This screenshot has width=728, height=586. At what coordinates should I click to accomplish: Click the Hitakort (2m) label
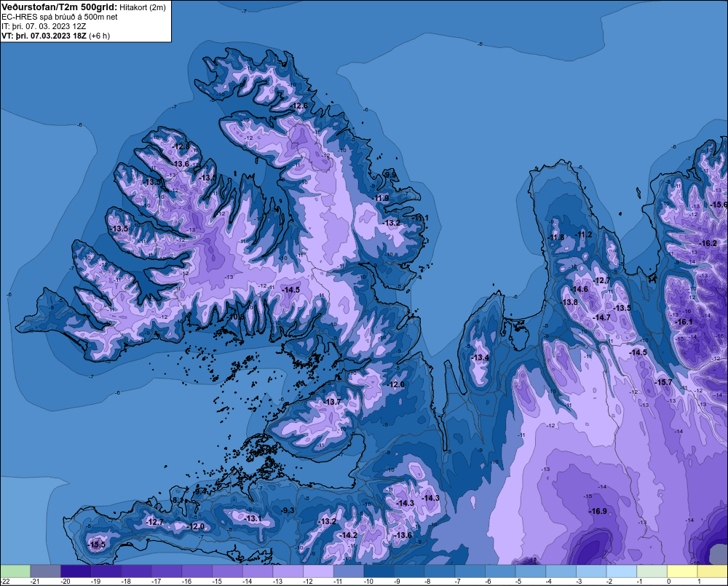(x=143, y=7)
